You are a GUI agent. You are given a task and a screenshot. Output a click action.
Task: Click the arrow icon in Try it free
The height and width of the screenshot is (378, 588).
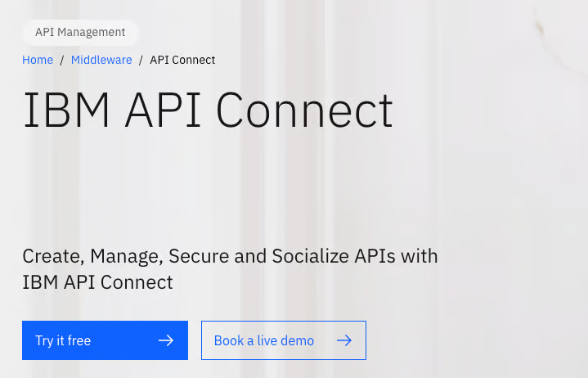pyautogui.click(x=166, y=340)
